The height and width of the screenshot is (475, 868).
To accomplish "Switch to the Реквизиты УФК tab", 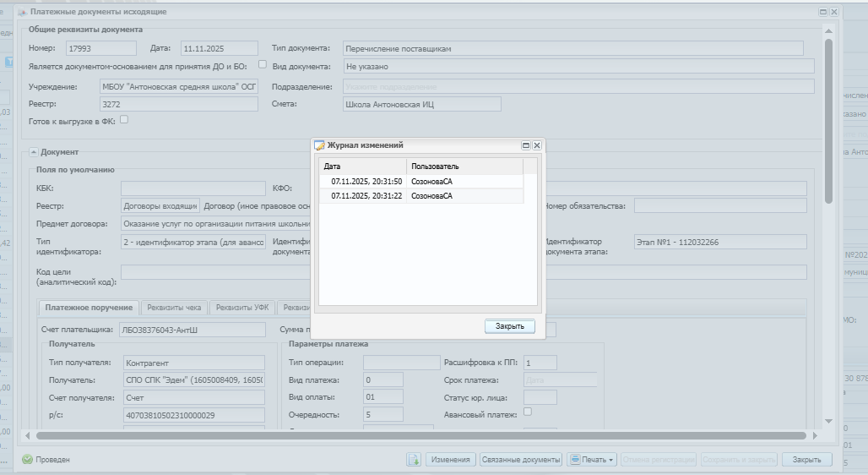I will point(242,307).
